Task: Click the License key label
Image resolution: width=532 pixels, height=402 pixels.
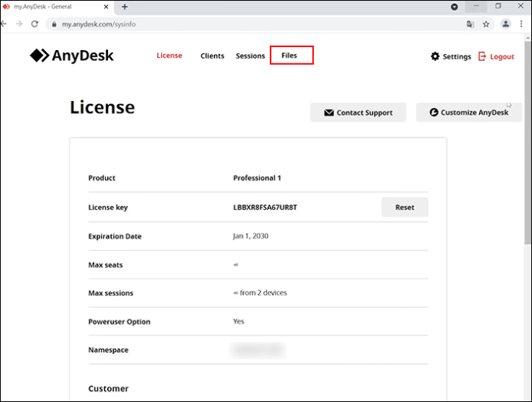Action: pyautogui.click(x=108, y=208)
